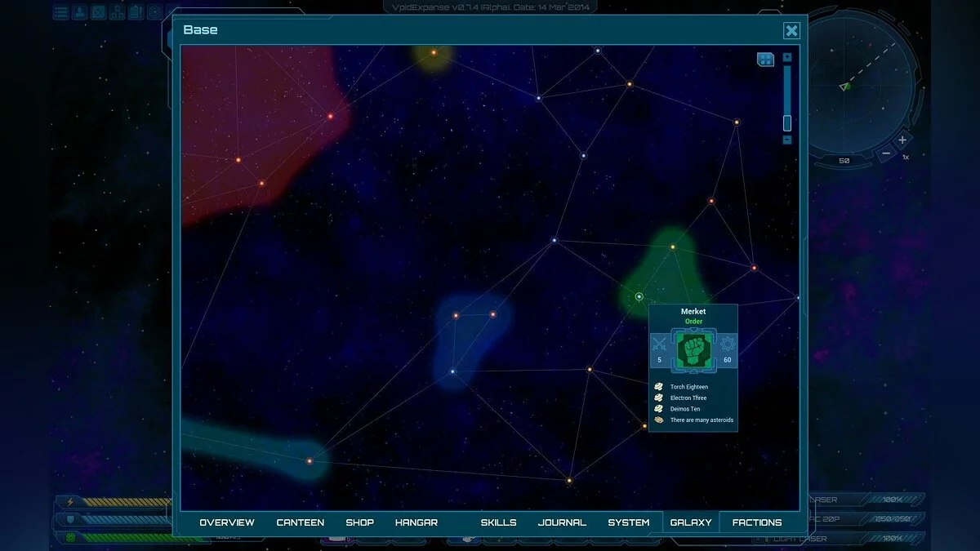Image resolution: width=980 pixels, height=551 pixels.
Task: Open the Overview tab
Action: 227,522
